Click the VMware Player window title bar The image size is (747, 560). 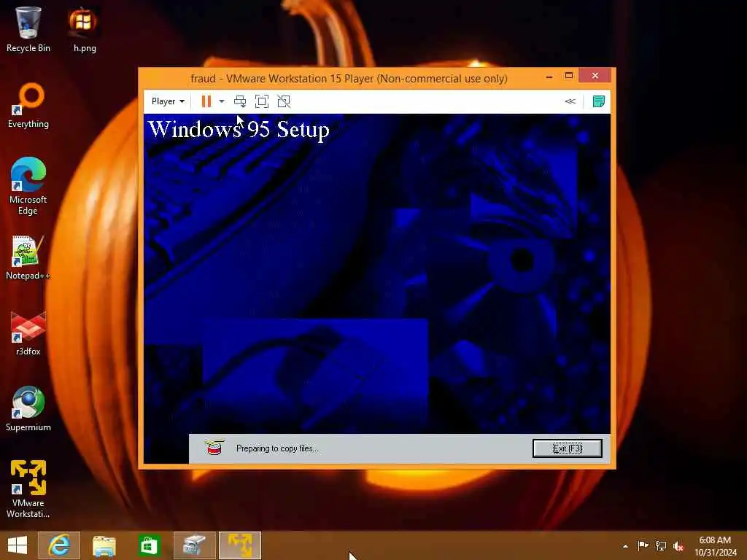click(349, 78)
